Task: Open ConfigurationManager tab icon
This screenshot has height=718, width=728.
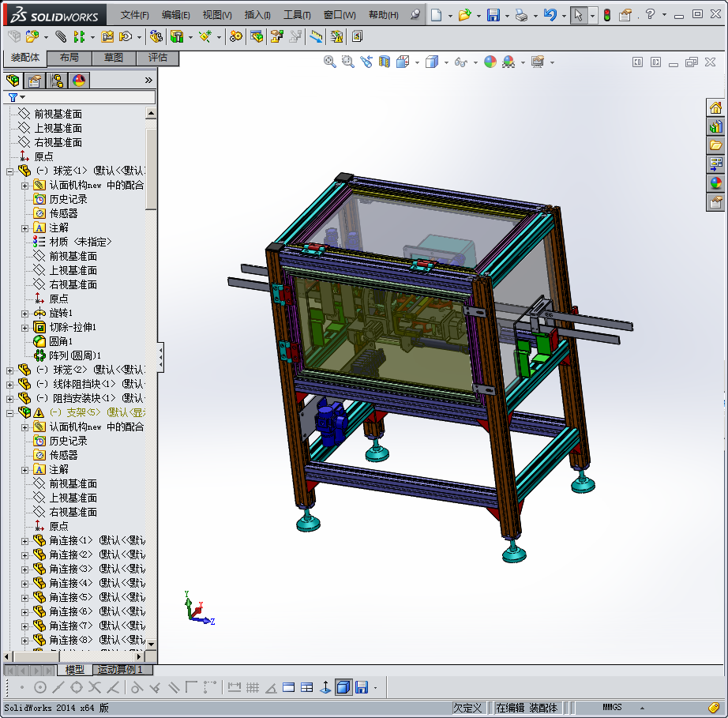Action: (57, 81)
